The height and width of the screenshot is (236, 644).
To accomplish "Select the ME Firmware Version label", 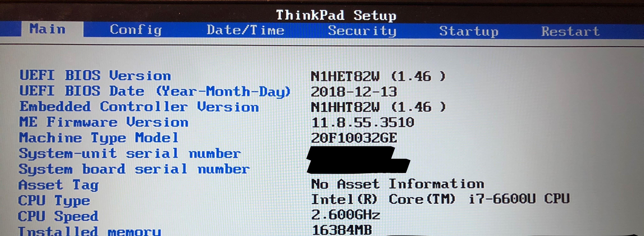I will 104,122.
